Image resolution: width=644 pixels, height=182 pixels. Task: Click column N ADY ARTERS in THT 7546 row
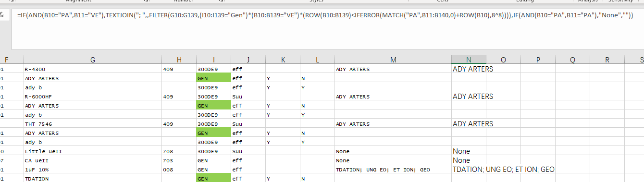point(469,124)
